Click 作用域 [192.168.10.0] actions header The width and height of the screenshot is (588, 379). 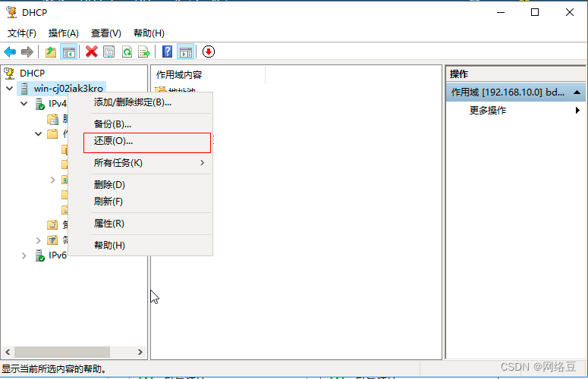(516, 92)
